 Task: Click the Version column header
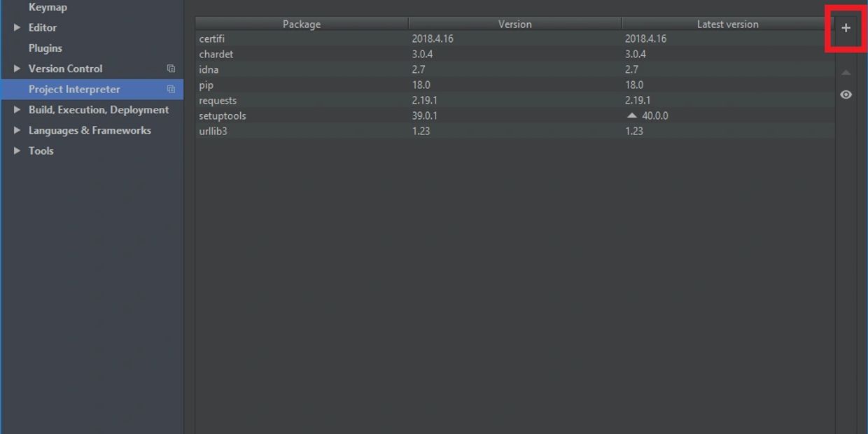[514, 24]
